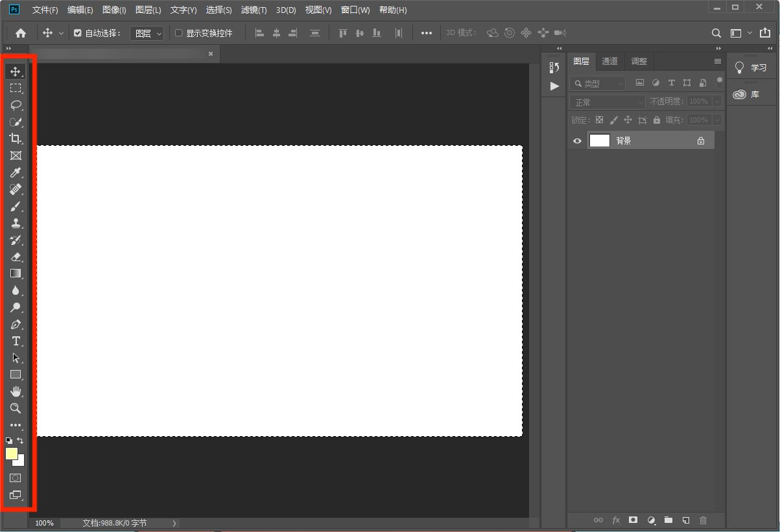Click the Home button in options bar
The image size is (780, 532).
point(21,33)
